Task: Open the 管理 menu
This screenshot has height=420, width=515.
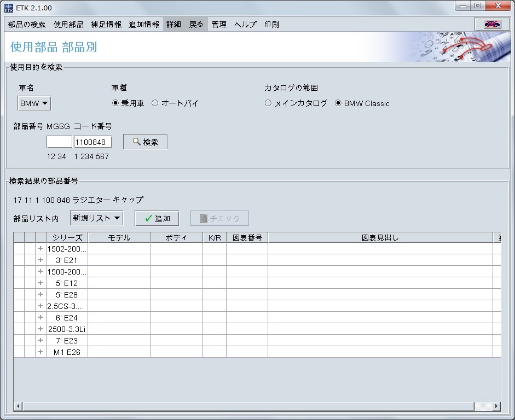Action: point(219,24)
